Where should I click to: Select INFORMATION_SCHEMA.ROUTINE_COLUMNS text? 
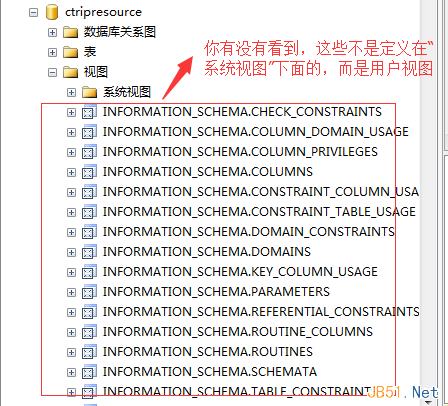coord(238,332)
